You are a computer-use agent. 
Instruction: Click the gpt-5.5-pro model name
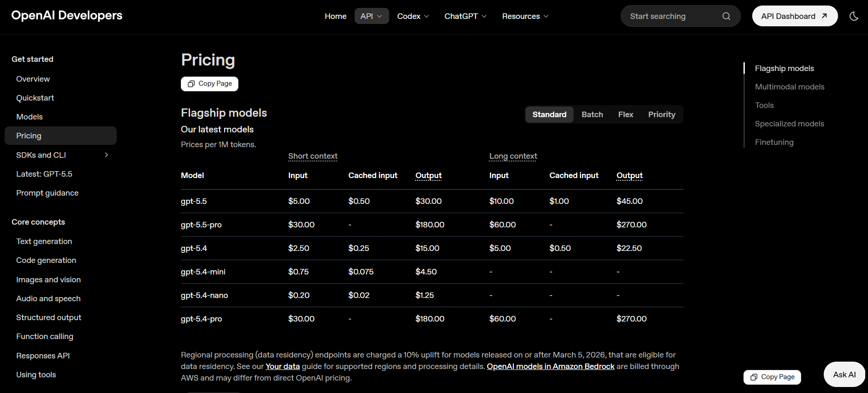[x=201, y=225]
